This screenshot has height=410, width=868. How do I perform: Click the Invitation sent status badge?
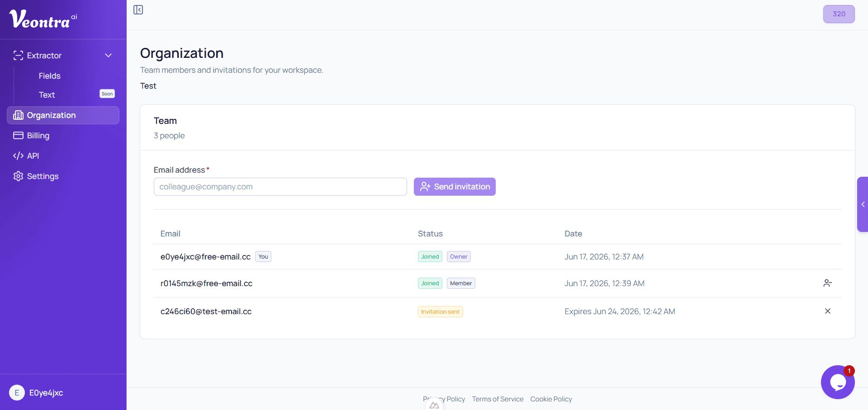(440, 312)
